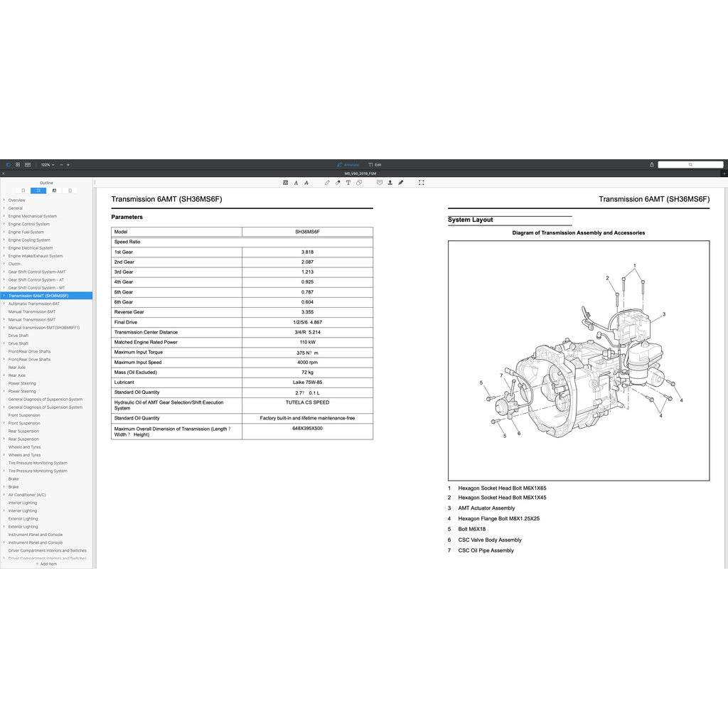Viewport: 728px width, 728px height.
Task: Add a comment note annotation
Action: click(x=379, y=182)
